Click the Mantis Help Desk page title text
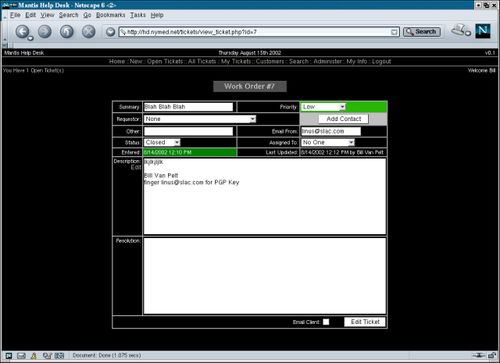 24,53
